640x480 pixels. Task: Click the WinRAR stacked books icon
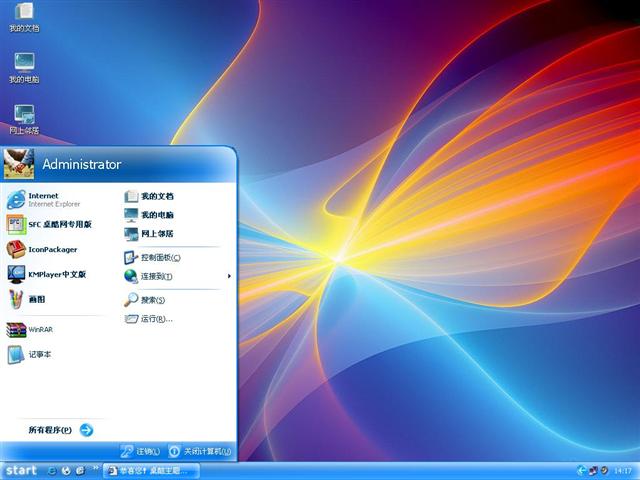point(16,330)
